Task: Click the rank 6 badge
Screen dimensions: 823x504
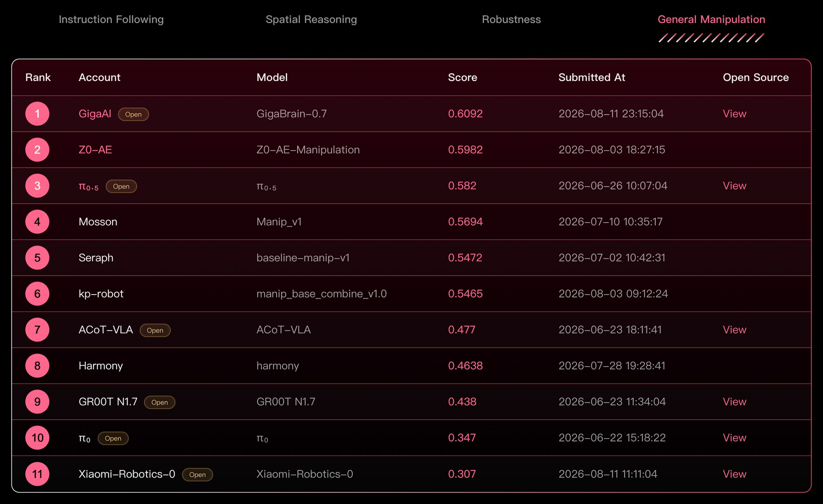Action: pos(37,294)
